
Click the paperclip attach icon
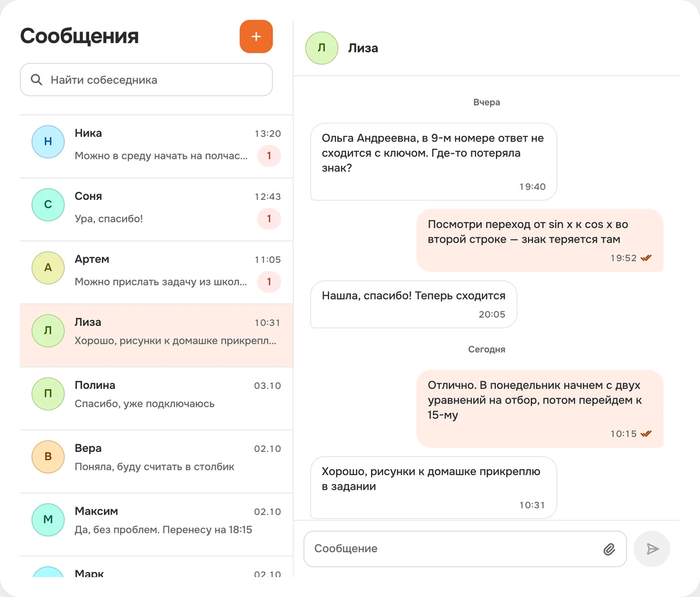pos(609,549)
